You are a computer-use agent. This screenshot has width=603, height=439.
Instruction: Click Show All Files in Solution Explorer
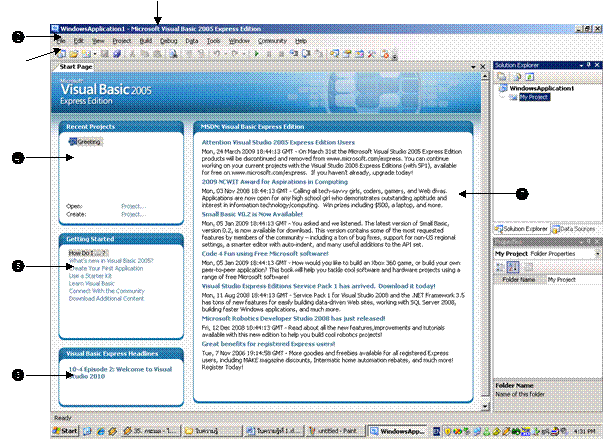coord(516,76)
